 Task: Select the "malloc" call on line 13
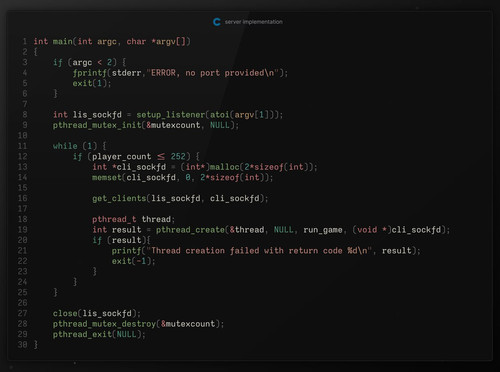tap(225, 167)
